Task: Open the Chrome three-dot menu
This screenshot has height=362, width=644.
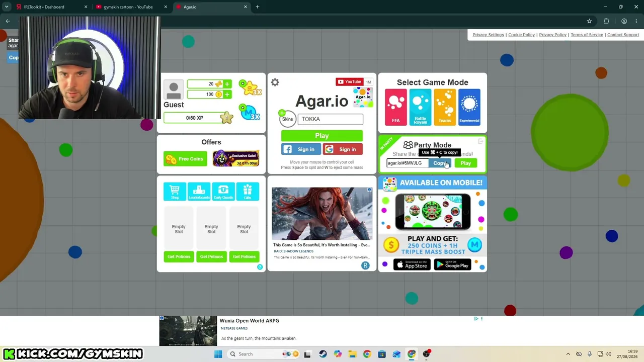Action: 636,21
